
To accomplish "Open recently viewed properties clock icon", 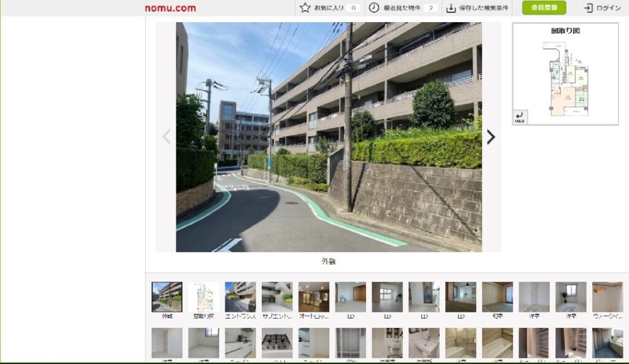I will point(373,7).
